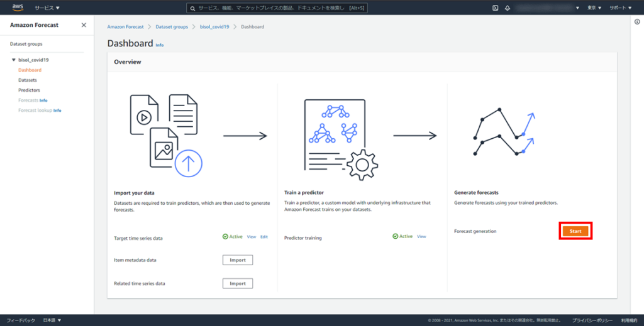644x326 pixels.
Task: Open the CloudShell terminal icon
Action: 496,8
